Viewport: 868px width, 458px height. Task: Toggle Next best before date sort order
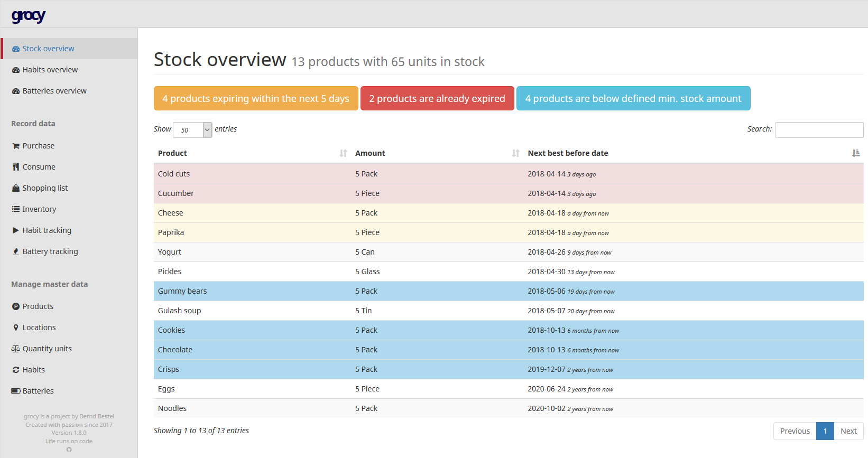pos(568,153)
